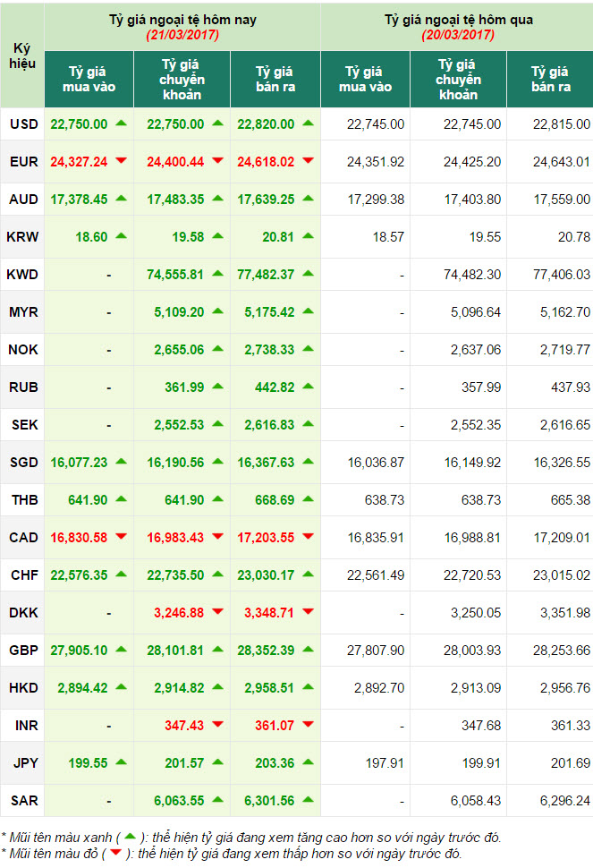The height and width of the screenshot is (868, 593).
Task: Select today's 'Tỷ giá chuyển khoản' column header
Action: click(182, 79)
